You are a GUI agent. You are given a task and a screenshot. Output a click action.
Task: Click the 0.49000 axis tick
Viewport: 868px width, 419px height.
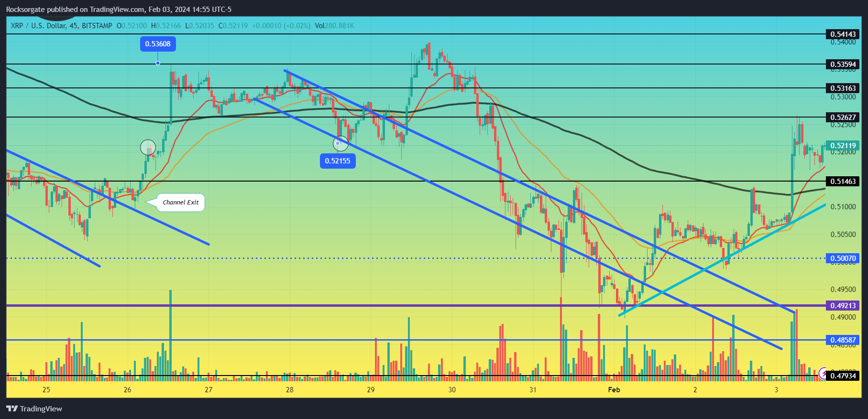point(843,317)
